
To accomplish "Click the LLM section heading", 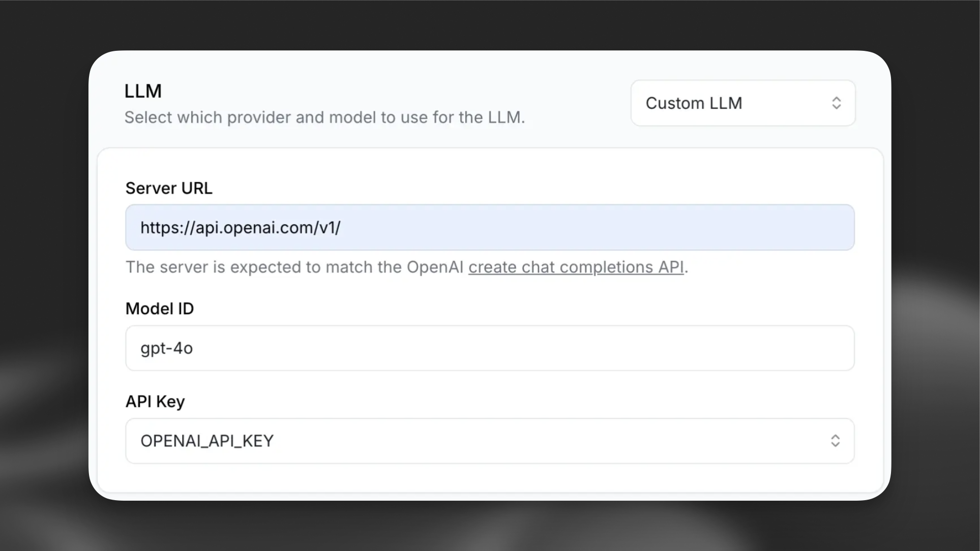I will point(143,90).
